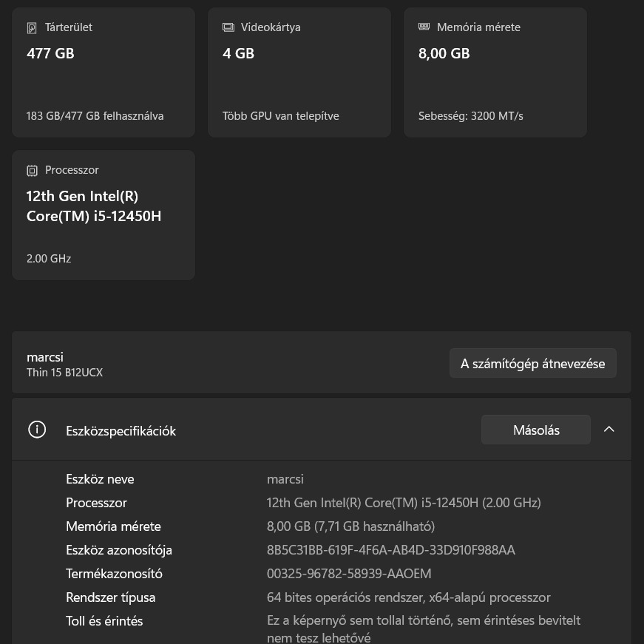Click the Thin 15 B12UCX model text
The height and width of the screenshot is (644, 644).
click(x=64, y=373)
